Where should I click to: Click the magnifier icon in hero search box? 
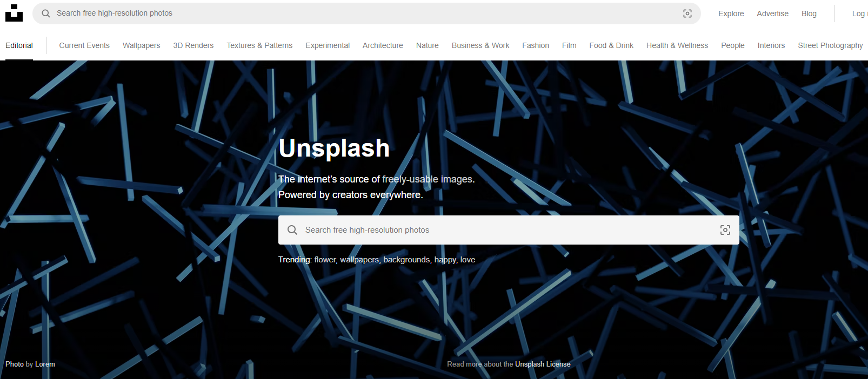tap(292, 230)
